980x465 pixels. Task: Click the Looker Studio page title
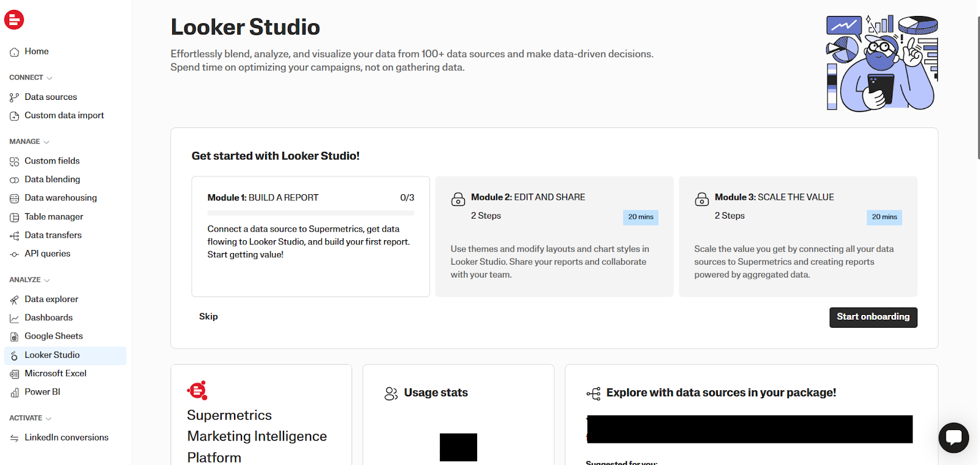(245, 27)
